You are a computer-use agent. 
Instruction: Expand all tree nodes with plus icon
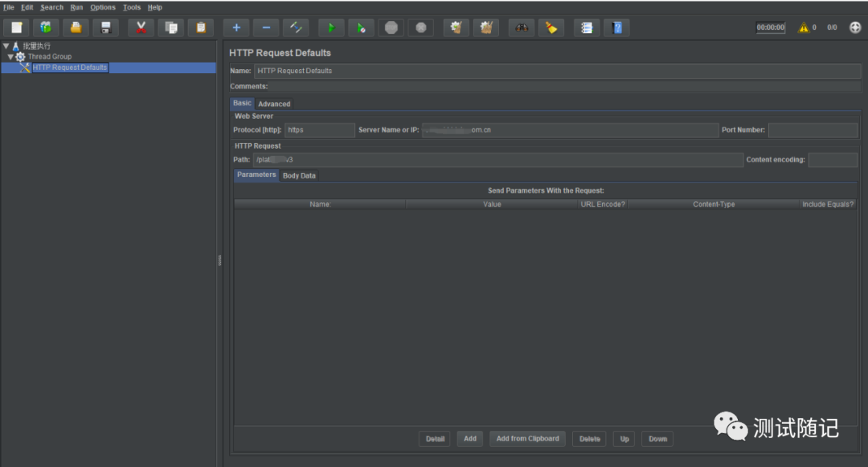coord(236,27)
